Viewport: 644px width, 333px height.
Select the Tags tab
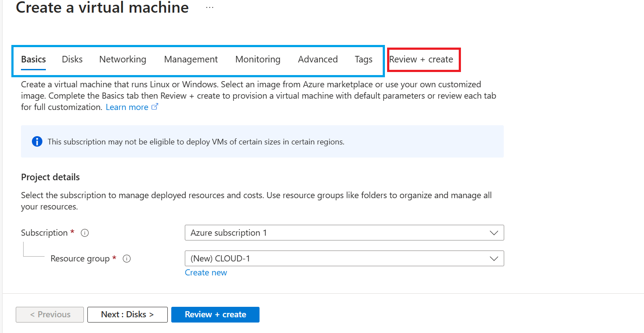coord(364,59)
